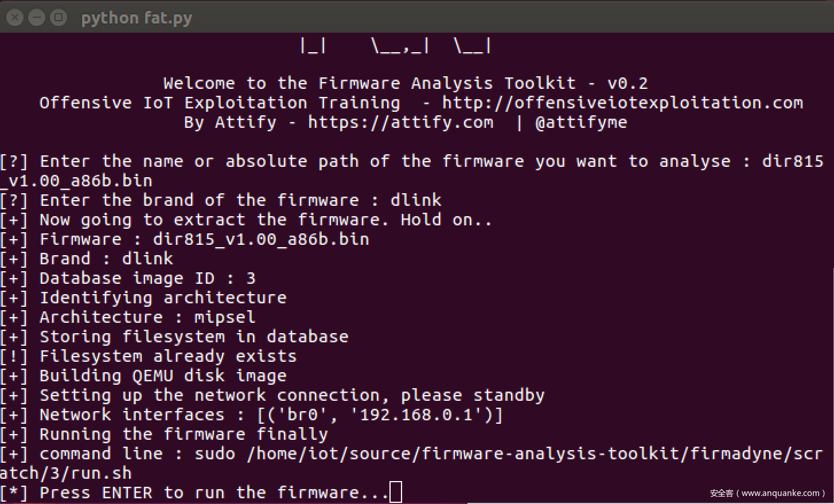834x504 pixels.
Task: Click the 'Firmware : dir815_v1.00_a86b.bin' output line
Action: [204, 239]
